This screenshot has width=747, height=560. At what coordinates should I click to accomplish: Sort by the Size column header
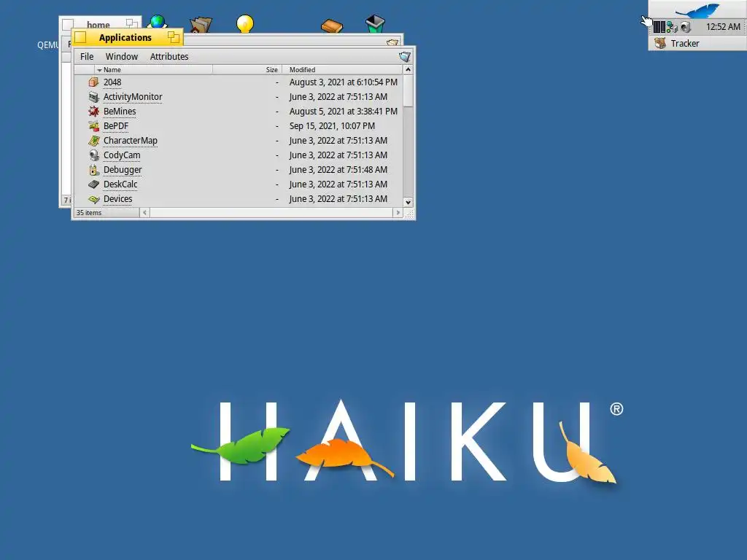pyautogui.click(x=247, y=69)
